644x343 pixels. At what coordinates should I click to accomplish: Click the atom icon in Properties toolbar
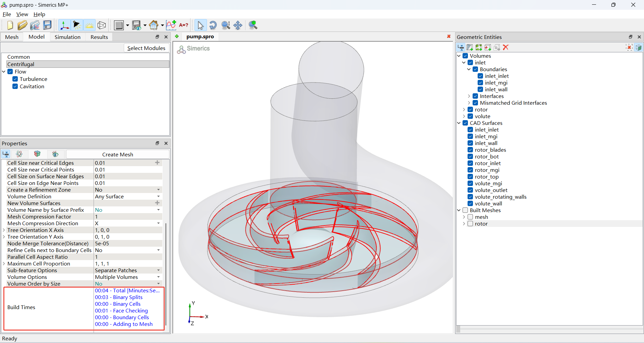click(x=19, y=154)
